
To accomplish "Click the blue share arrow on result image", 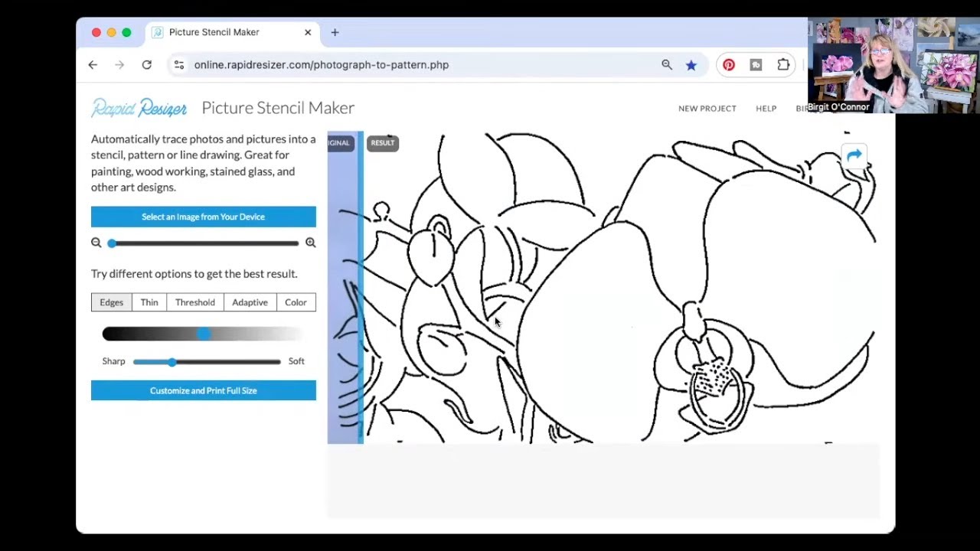I will click(854, 156).
